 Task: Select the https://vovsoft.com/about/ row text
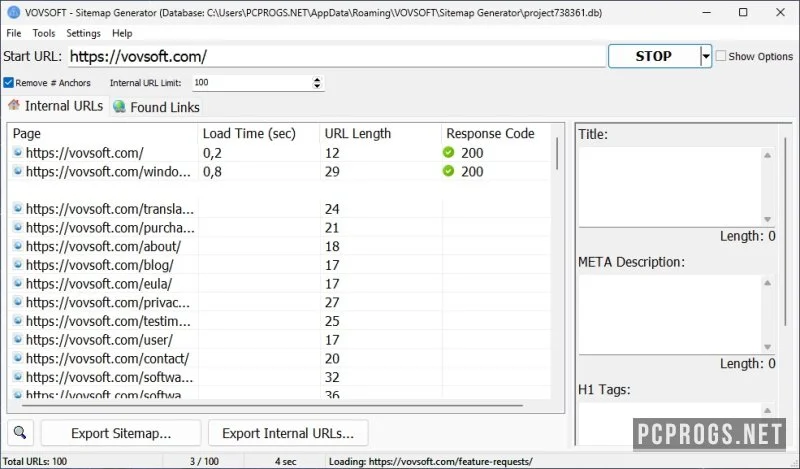tap(104, 246)
